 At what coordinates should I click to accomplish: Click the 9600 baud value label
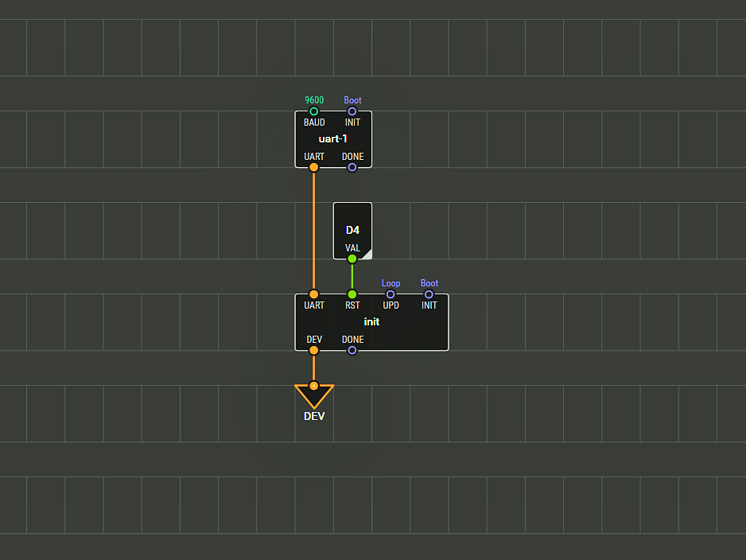314,100
